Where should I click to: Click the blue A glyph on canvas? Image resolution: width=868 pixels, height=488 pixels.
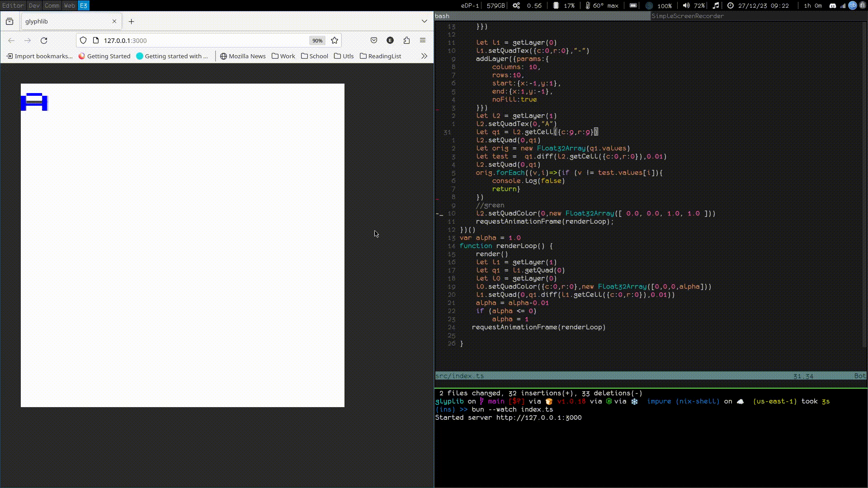[34, 102]
